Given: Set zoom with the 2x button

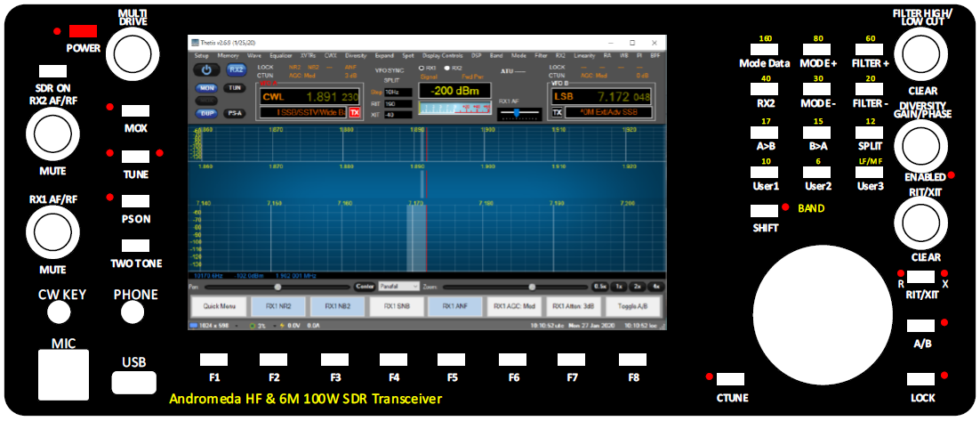Looking at the screenshot, I should point(637,287).
